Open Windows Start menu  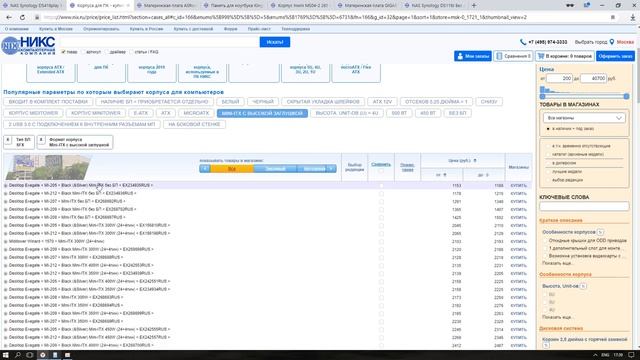[6, 355]
